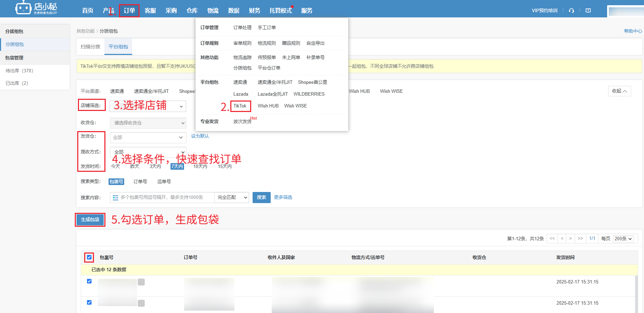Click copy icon beside first row package number

(141, 282)
